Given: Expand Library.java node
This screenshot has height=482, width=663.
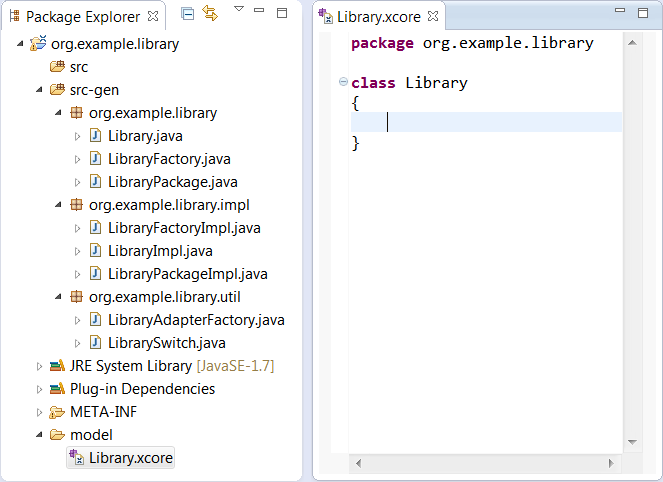Looking at the screenshot, I should pyautogui.click(x=77, y=136).
